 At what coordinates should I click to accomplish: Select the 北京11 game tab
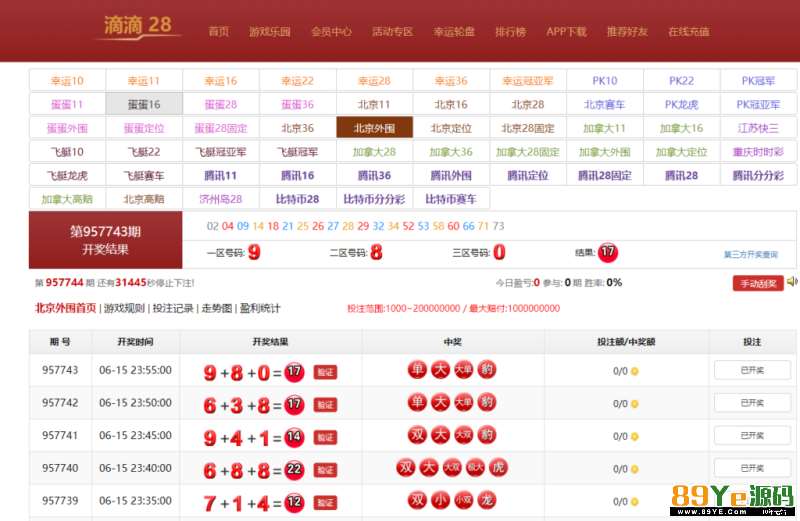click(x=374, y=105)
